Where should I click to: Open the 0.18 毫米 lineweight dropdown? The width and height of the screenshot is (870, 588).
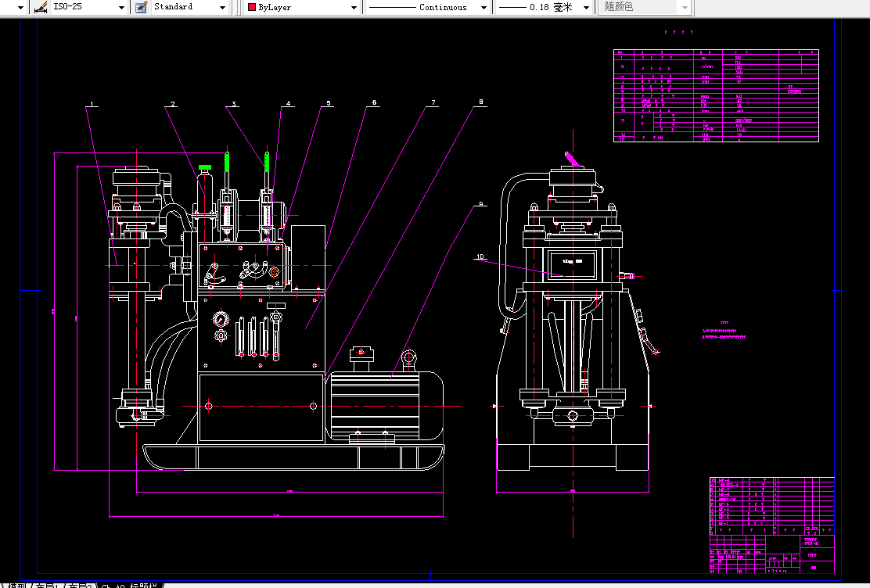pos(586,8)
